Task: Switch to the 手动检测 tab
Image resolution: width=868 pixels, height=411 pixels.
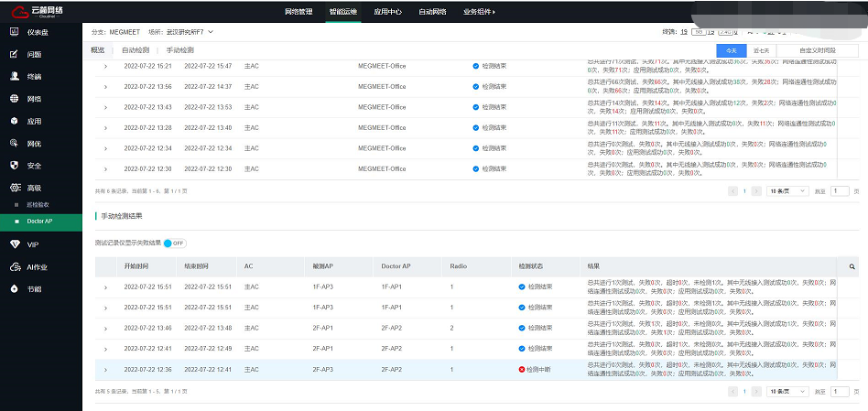Action: click(179, 50)
